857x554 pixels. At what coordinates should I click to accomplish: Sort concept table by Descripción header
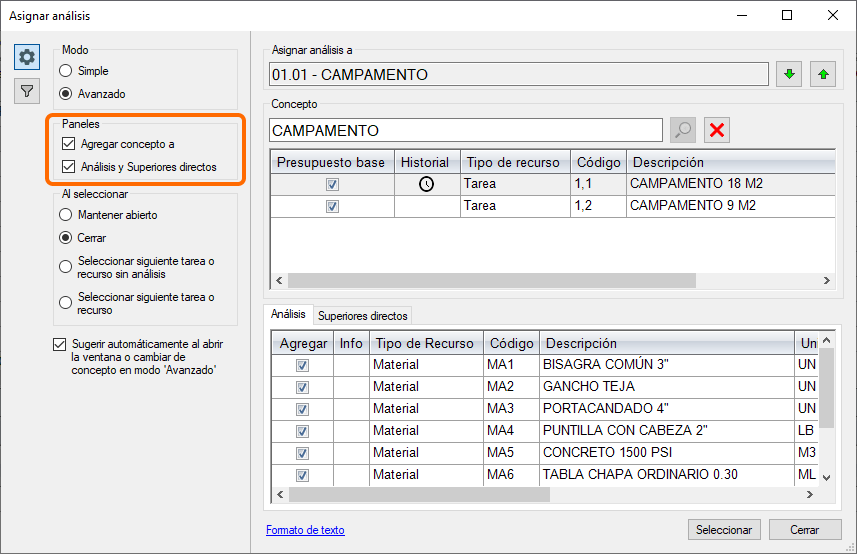[x=731, y=162]
